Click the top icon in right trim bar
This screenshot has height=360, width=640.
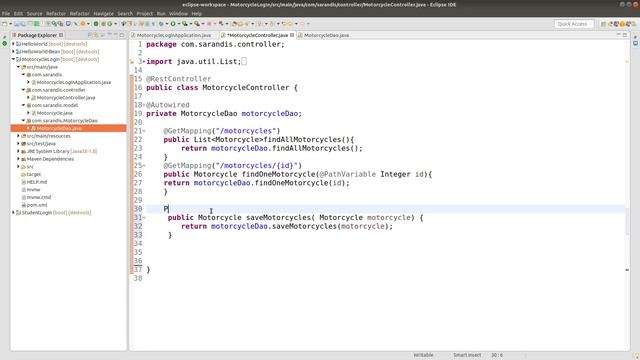[x=636, y=36]
